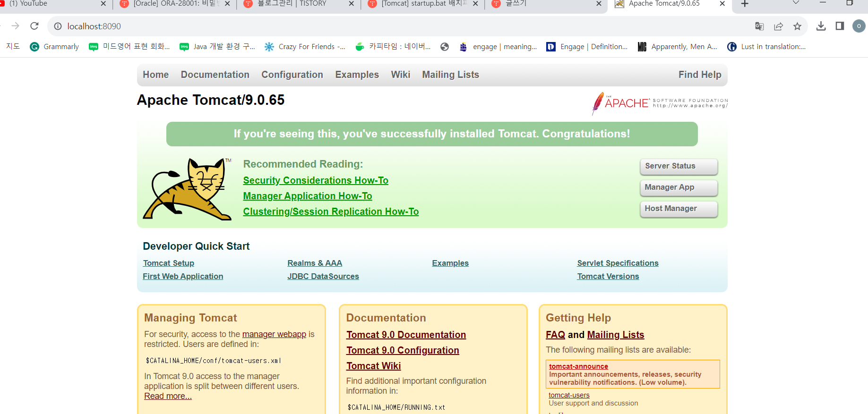The height and width of the screenshot is (414, 868).
Task: Toggle the browser side panel icon
Action: pyautogui.click(x=840, y=26)
